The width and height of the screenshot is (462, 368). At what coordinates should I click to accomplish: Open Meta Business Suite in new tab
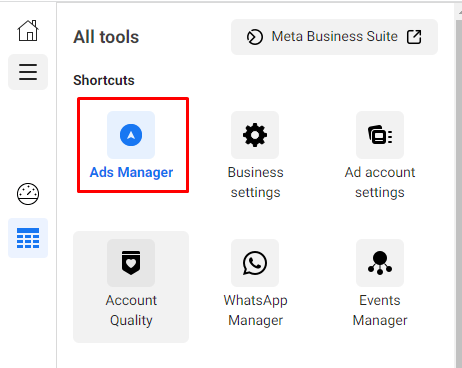coord(334,37)
